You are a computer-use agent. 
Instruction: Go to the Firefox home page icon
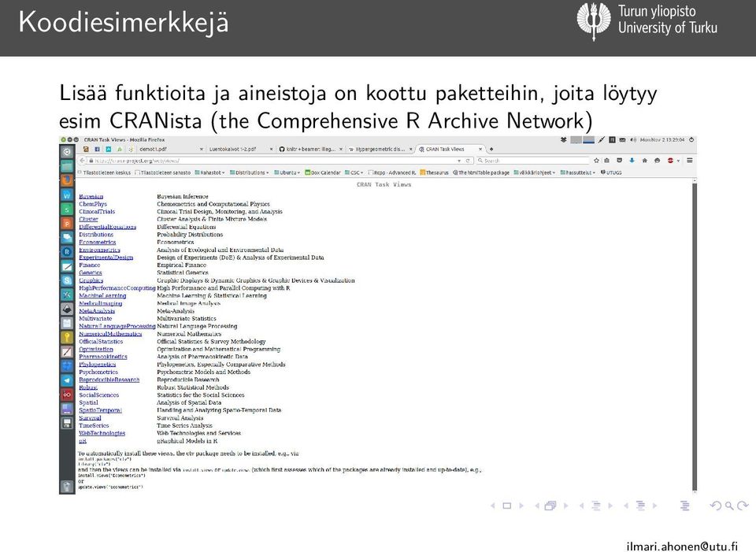(x=645, y=161)
